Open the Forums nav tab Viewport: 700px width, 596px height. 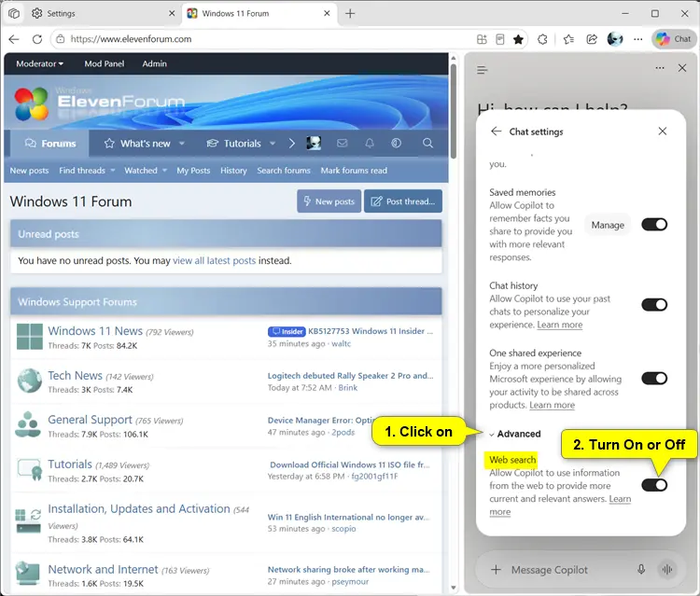(50, 144)
